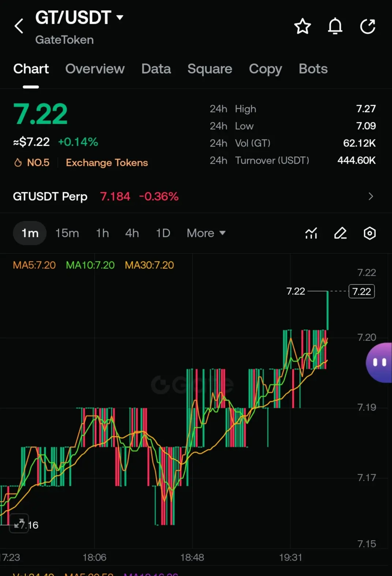
Task: Tap the 24h Turnover value 444.60K
Action: pos(356,160)
